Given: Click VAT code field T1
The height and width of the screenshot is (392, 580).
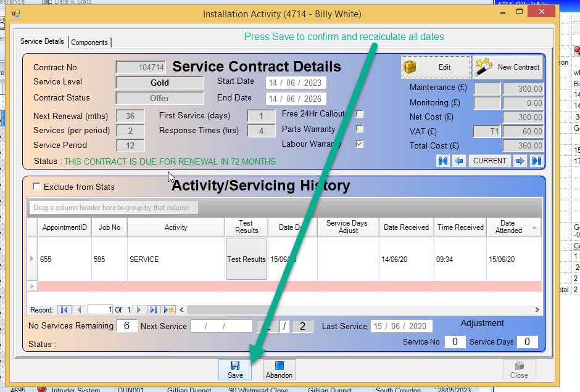Looking at the screenshot, I should point(487,131).
